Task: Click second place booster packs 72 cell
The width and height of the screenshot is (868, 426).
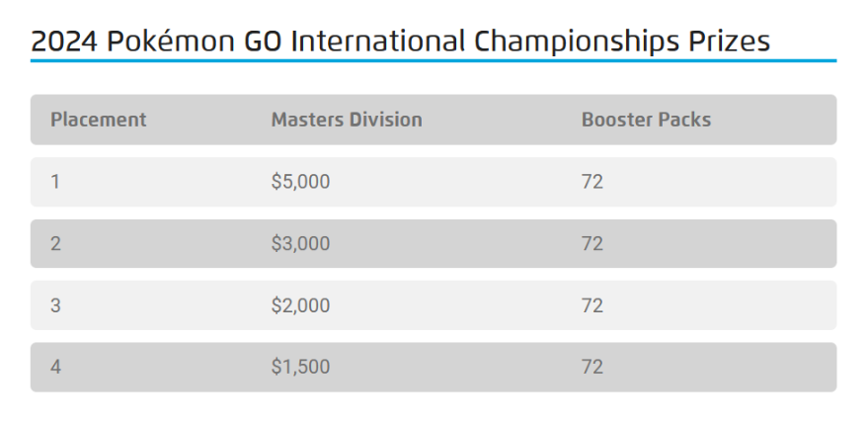Action: pos(592,243)
